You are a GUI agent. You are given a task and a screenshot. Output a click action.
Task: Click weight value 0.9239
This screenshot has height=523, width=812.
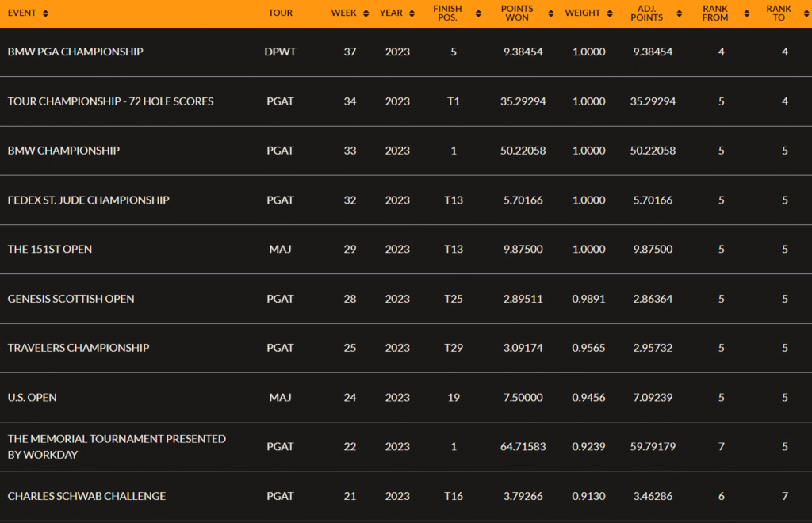click(589, 447)
